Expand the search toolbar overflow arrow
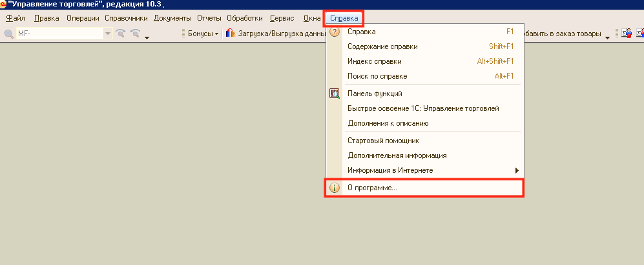The image size is (644, 265). [x=147, y=38]
